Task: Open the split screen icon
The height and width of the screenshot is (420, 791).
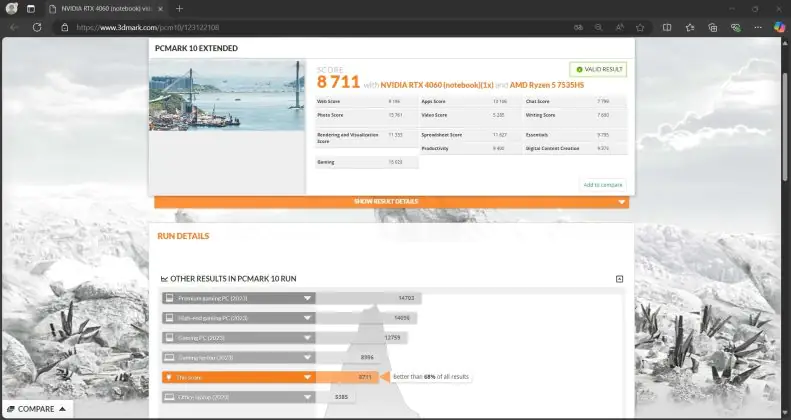Action: coord(667,28)
